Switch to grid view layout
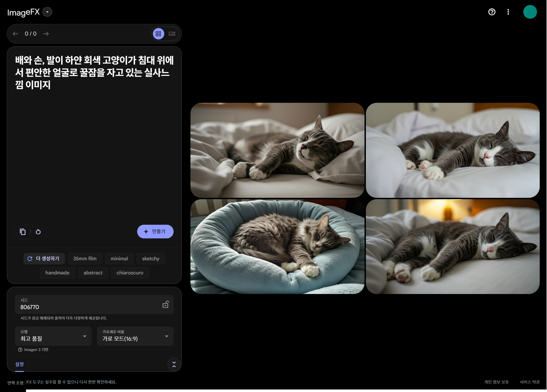Viewport: 547px width, 392px height. [158, 34]
